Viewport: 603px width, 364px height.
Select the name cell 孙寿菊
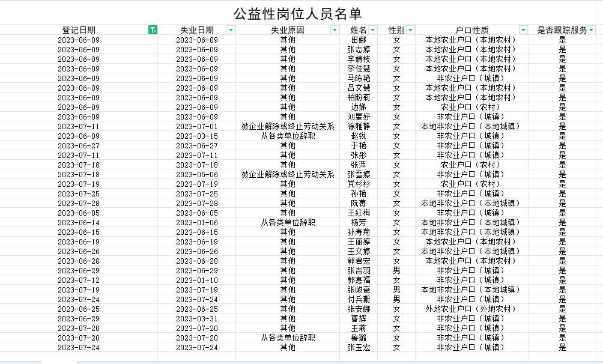pos(359,232)
